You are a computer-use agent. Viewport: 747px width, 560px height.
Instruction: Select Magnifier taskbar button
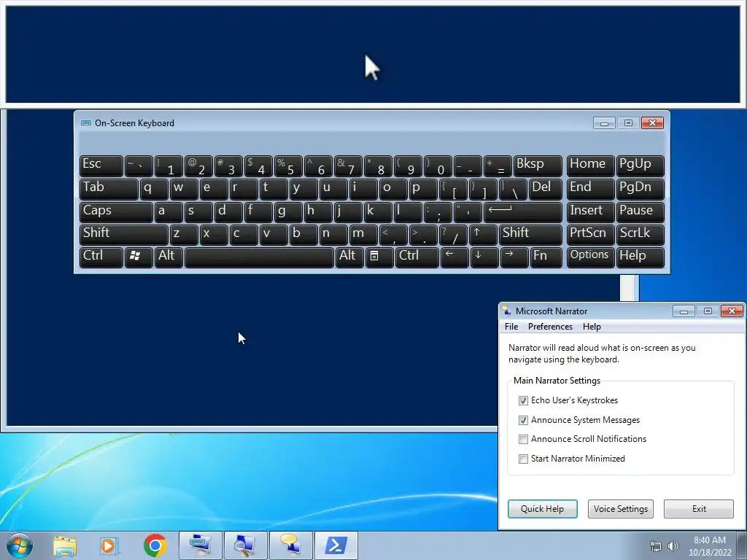pyautogui.click(x=245, y=545)
